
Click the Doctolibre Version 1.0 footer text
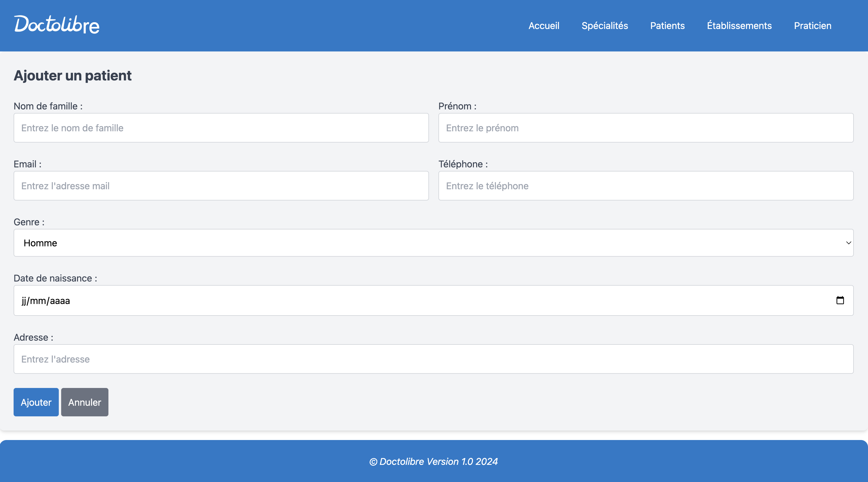click(x=434, y=461)
